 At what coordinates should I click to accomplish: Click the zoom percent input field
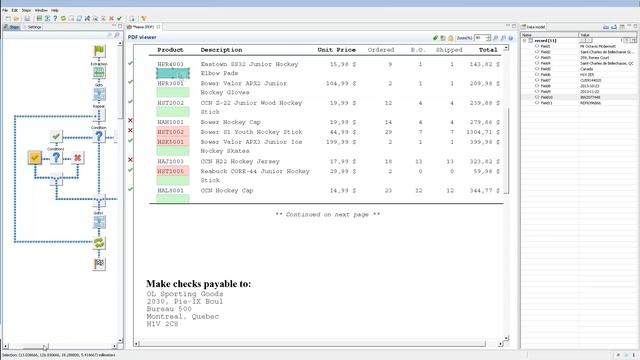coord(479,38)
